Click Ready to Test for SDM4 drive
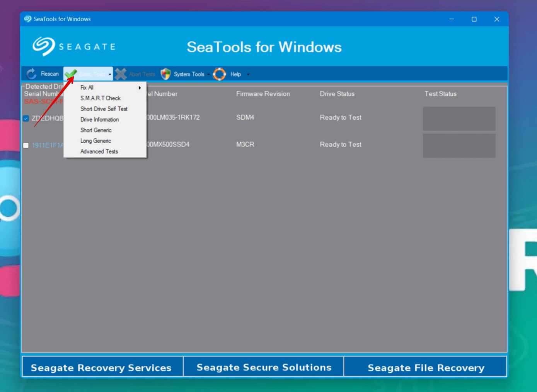The width and height of the screenshot is (537, 392). (341, 117)
